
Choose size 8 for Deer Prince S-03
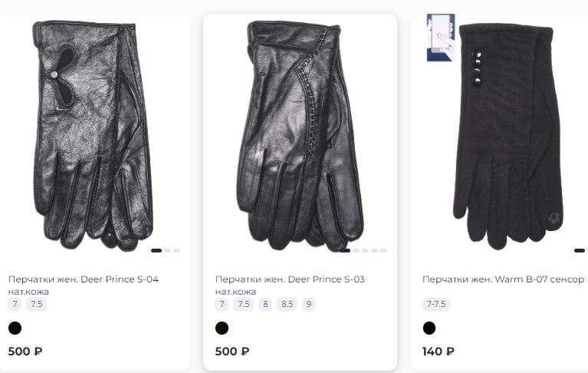pyautogui.click(x=265, y=304)
